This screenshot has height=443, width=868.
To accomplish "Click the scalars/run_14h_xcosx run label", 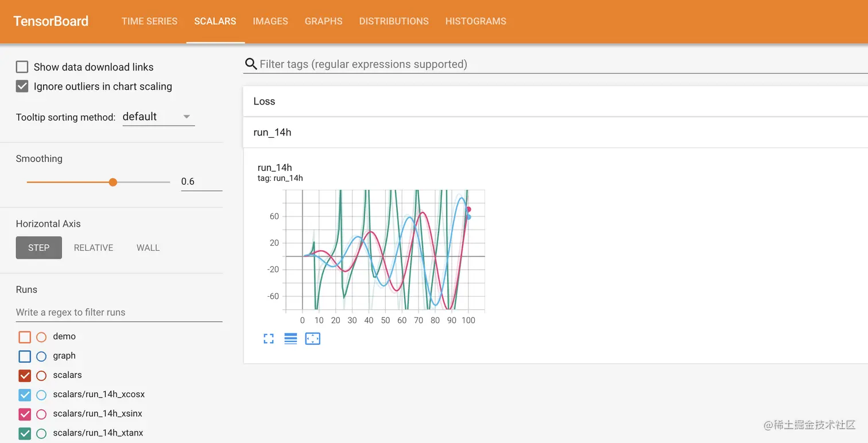I will (99, 395).
